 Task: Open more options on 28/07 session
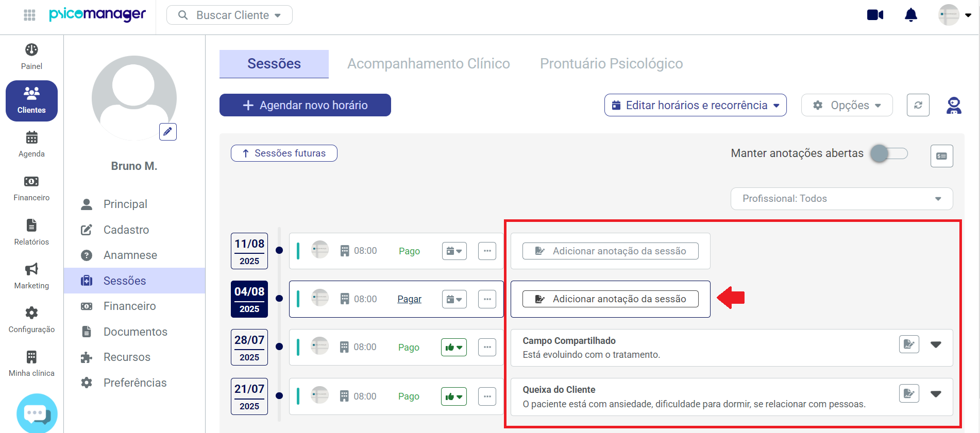tap(487, 348)
